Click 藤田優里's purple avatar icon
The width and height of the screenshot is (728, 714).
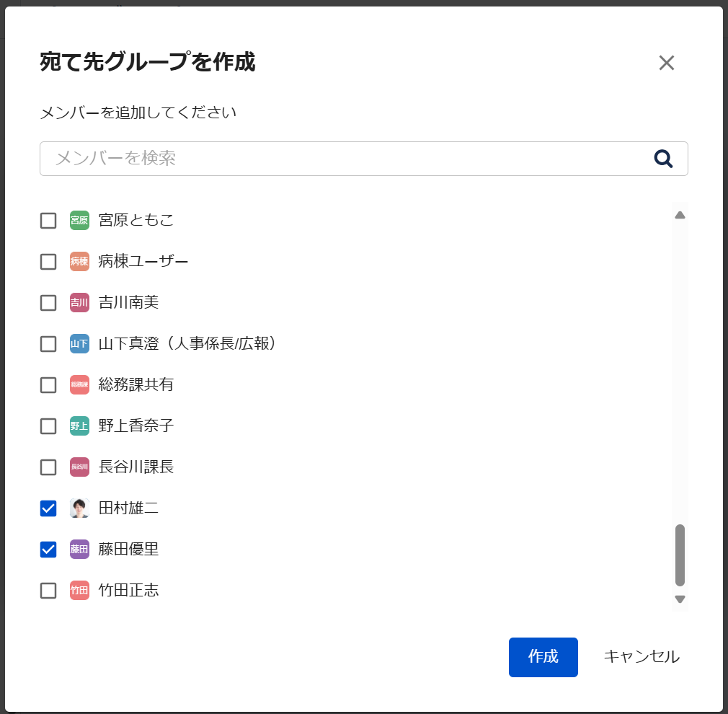[x=79, y=550]
